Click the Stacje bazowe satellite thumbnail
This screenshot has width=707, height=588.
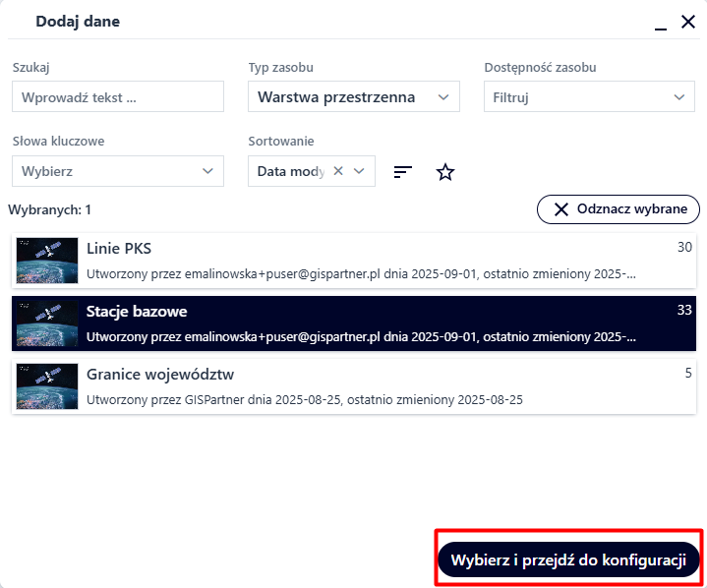tap(47, 323)
